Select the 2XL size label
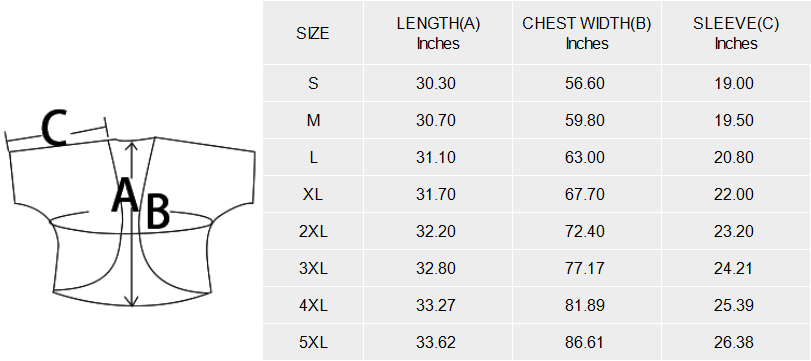Viewport: 811px width, 361px height. [313, 231]
